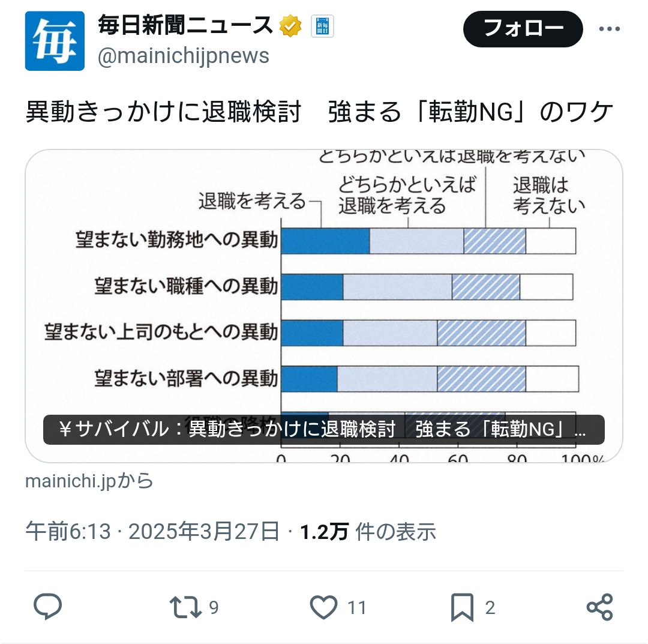Open the mainichi.jpから source link

coord(89,481)
